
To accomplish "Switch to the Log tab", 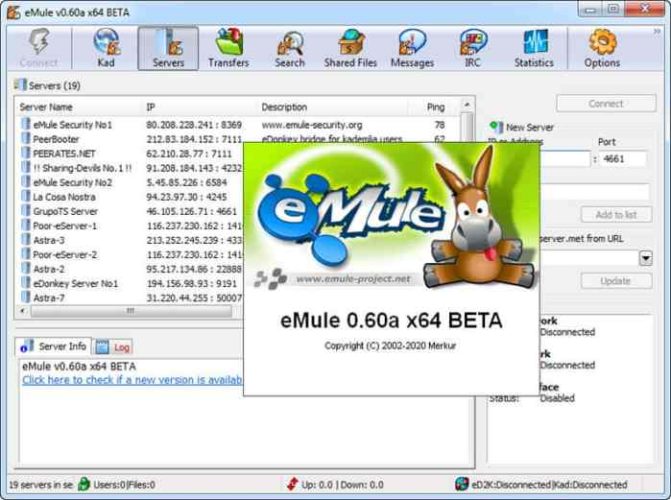I will pos(113,347).
